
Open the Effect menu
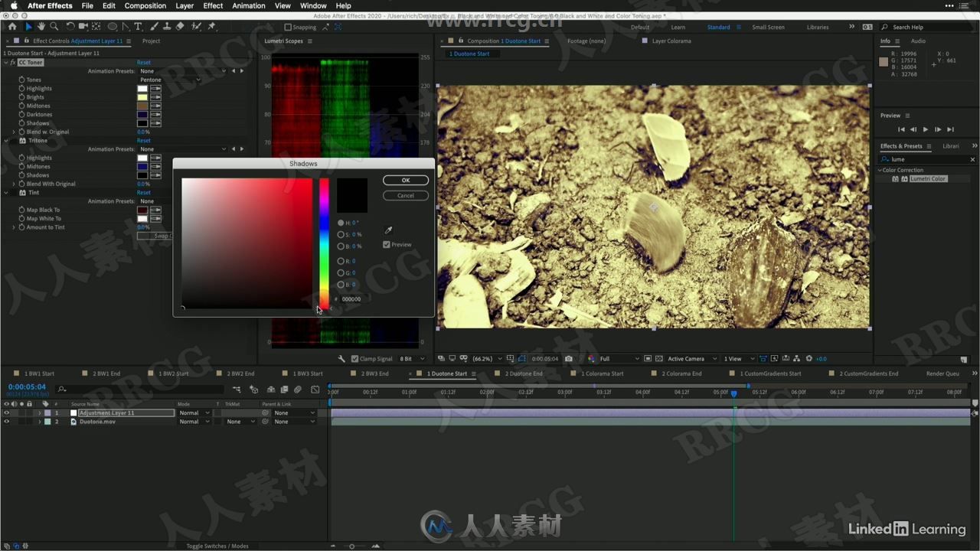pos(213,5)
